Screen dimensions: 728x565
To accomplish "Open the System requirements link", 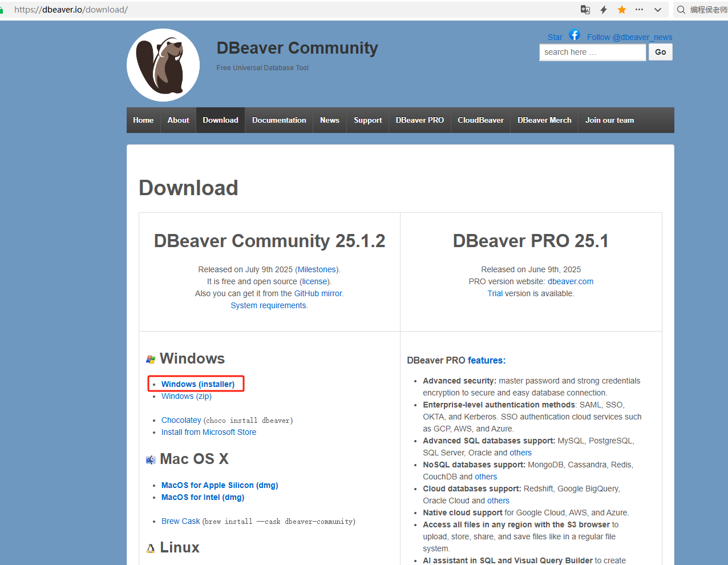I will coord(268,305).
